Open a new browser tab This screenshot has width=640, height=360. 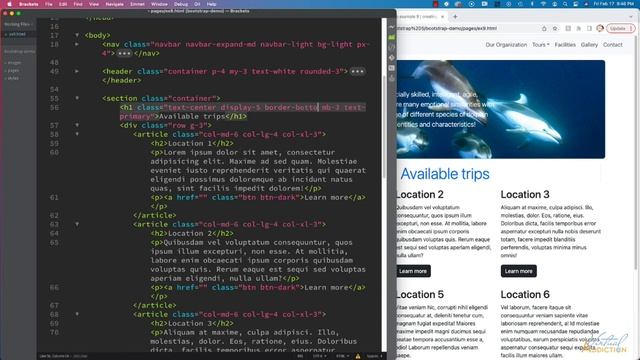click(x=455, y=17)
